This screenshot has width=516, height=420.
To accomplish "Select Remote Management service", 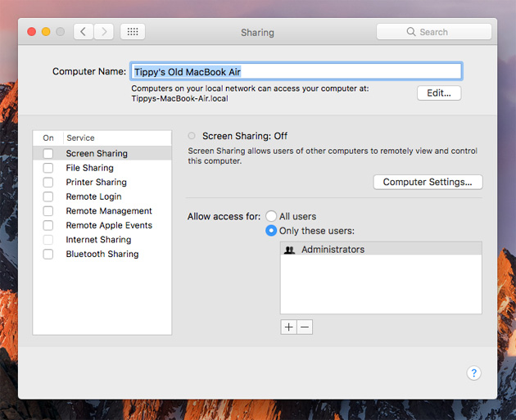I will tap(102, 211).
